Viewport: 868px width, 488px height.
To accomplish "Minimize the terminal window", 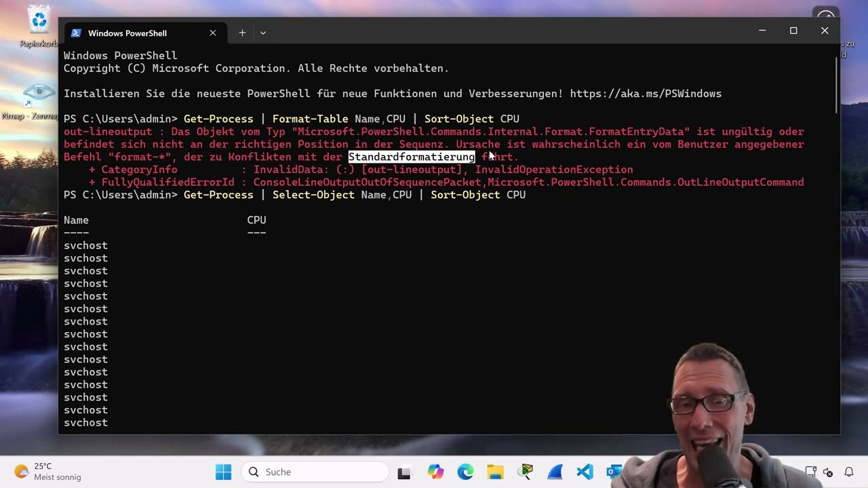I will (762, 30).
